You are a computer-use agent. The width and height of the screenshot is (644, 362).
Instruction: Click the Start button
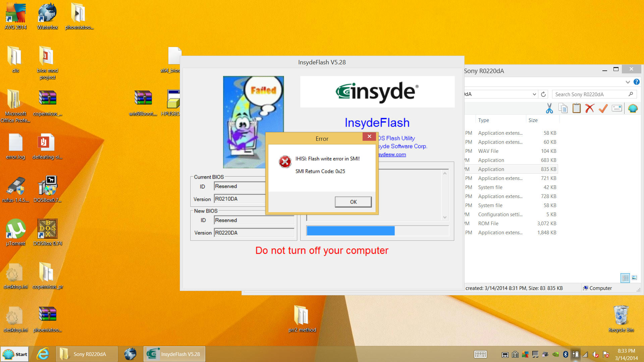pyautogui.click(x=14, y=354)
